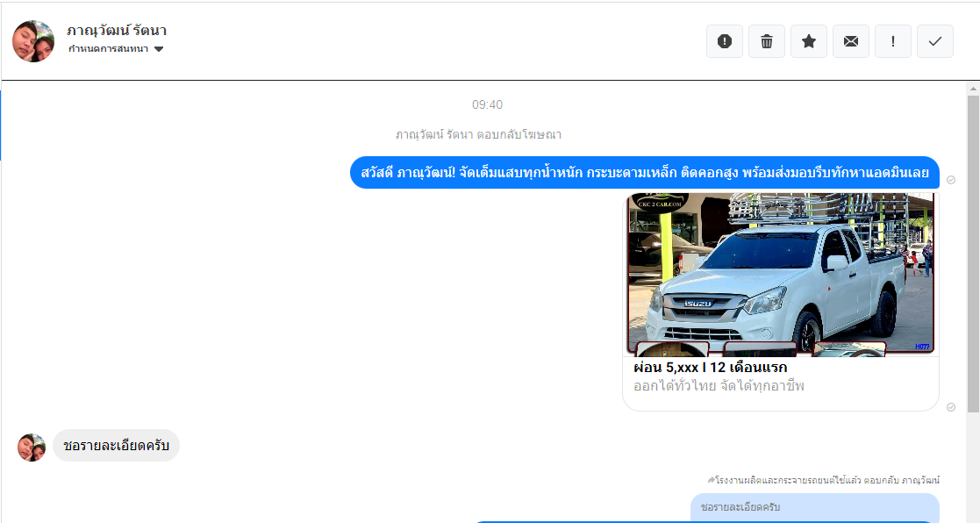
Task: Click contact name ภาณุวัฒน์ รัตนา in header
Action: 117,31
